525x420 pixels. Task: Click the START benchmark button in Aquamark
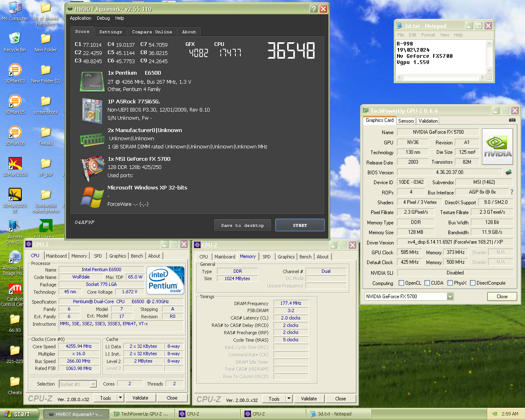(x=300, y=225)
